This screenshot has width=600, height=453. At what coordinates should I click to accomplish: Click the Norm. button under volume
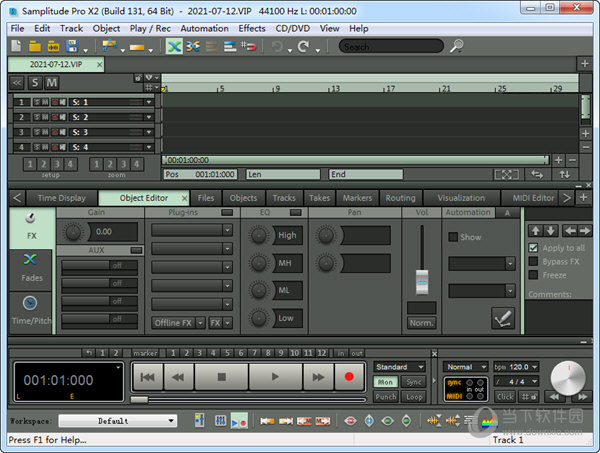coord(421,323)
